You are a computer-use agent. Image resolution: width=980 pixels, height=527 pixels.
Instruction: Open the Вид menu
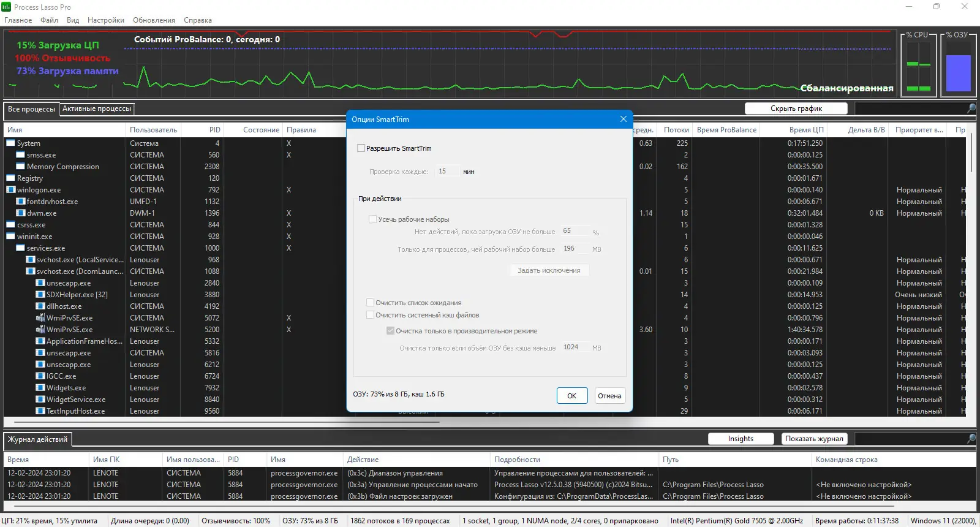click(x=73, y=20)
